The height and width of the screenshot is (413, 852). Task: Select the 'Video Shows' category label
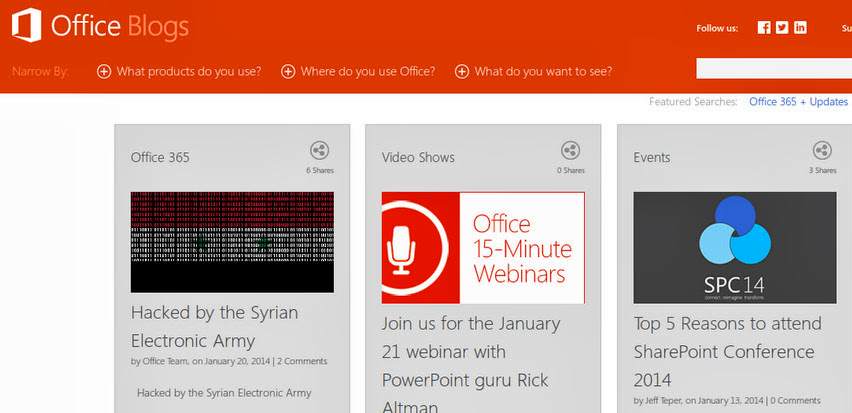[418, 157]
